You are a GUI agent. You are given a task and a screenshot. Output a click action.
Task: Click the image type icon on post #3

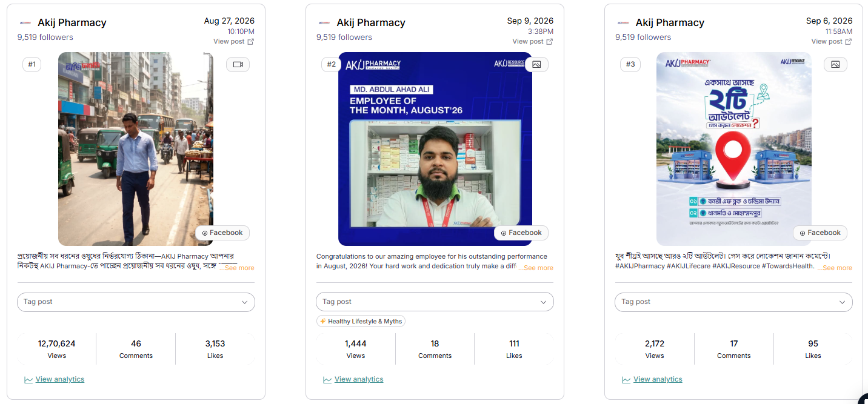(835, 64)
